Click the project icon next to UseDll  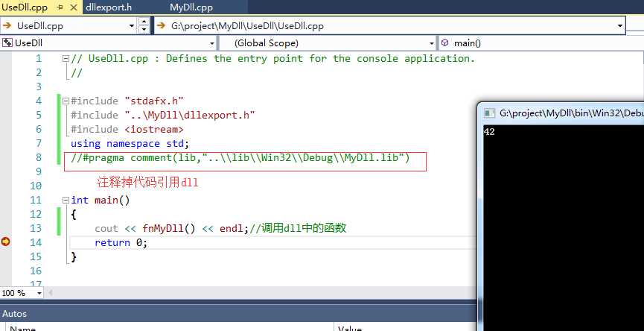(7, 42)
